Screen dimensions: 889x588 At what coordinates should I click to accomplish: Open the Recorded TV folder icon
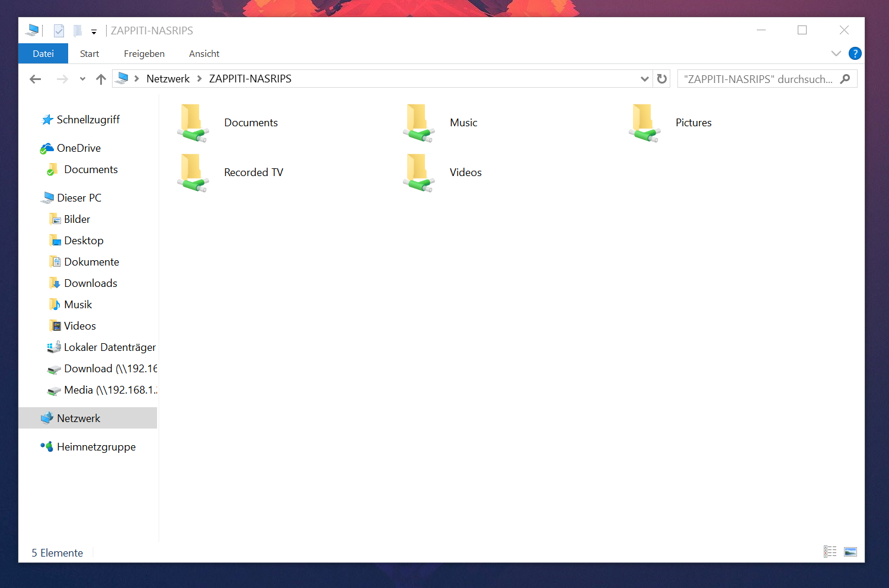[x=193, y=173]
